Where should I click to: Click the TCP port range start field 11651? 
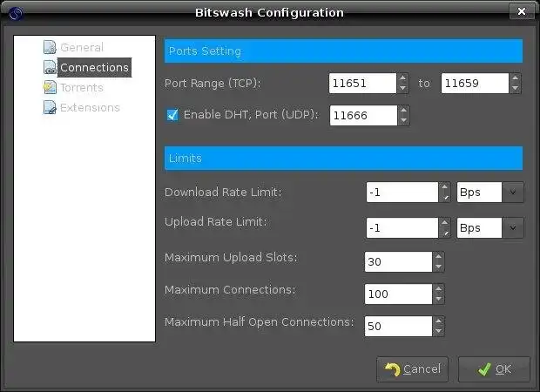pyautogui.click(x=362, y=84)
